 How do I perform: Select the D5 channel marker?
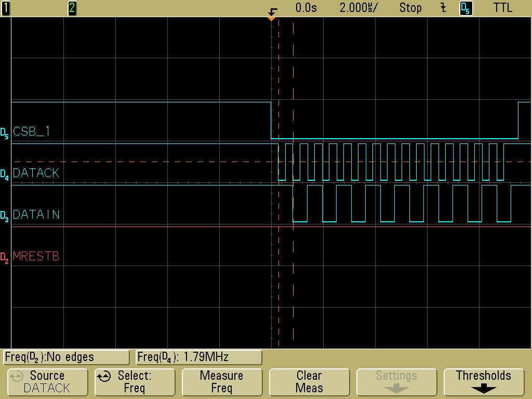(4, 134)
